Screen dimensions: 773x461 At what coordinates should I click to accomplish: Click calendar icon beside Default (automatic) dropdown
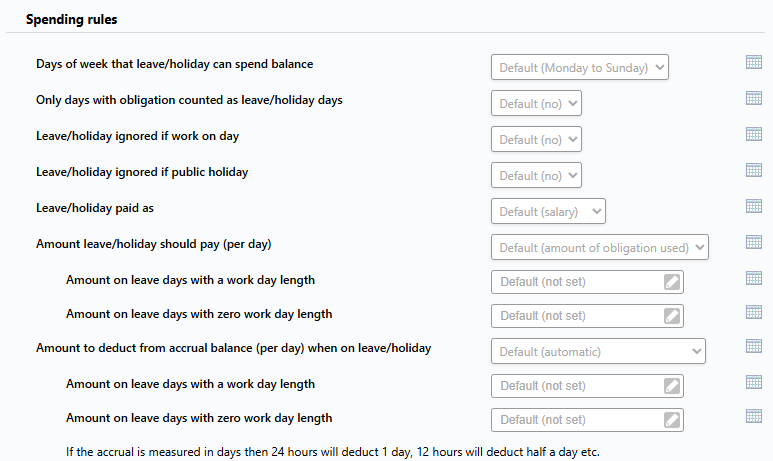coord(754,346)
